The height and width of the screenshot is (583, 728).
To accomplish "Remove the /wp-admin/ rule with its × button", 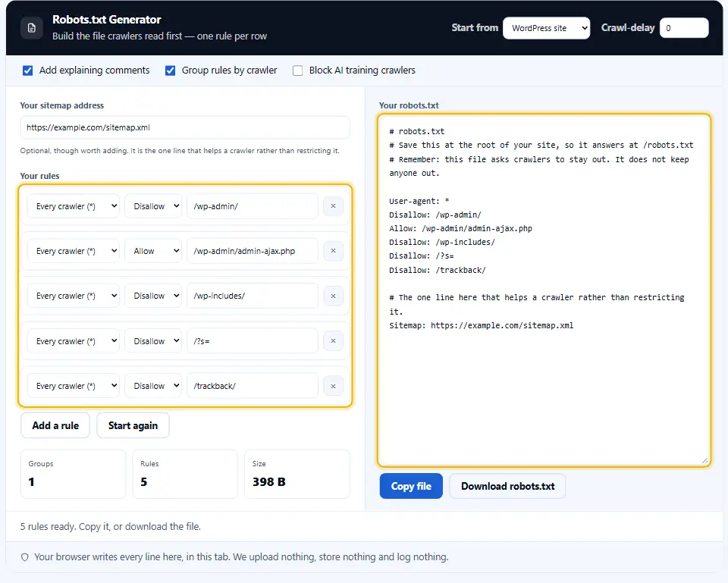I will (x=333, y=205).
